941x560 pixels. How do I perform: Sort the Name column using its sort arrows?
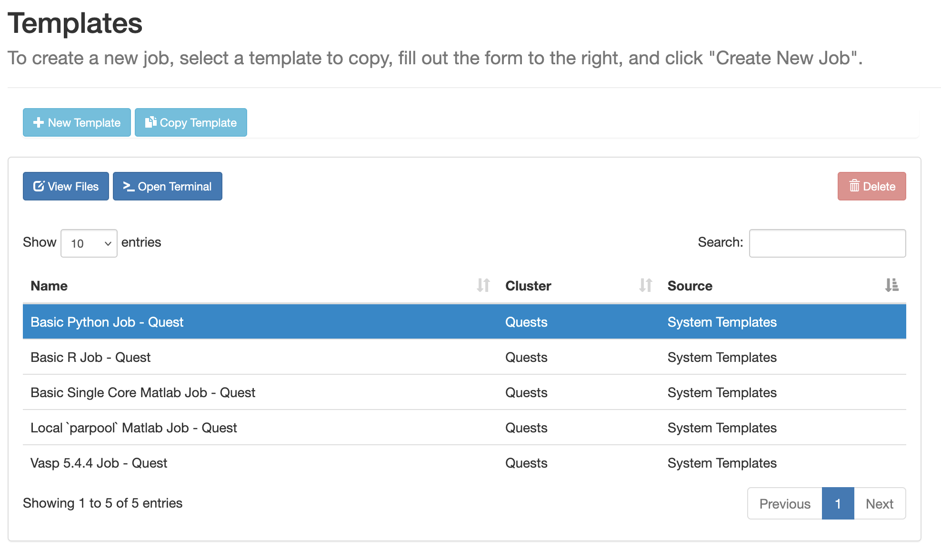pyautogui.click(x=483, y=285)
